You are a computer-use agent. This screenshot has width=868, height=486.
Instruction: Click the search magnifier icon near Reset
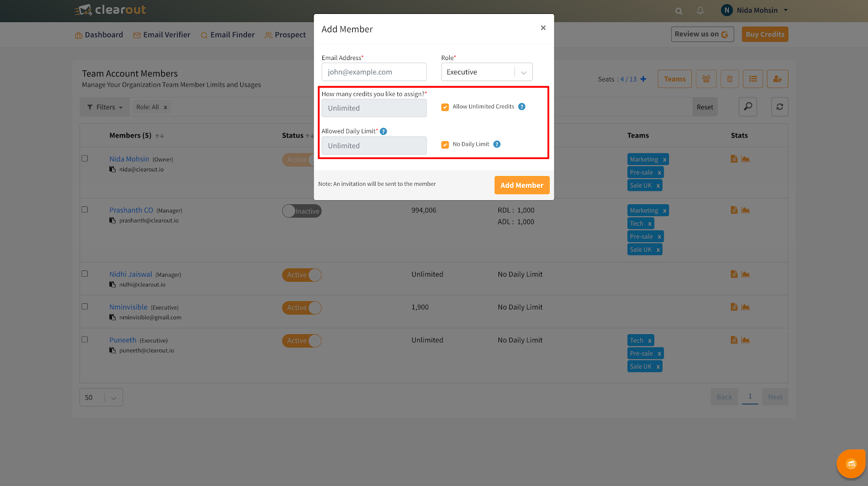click(748, 107)
